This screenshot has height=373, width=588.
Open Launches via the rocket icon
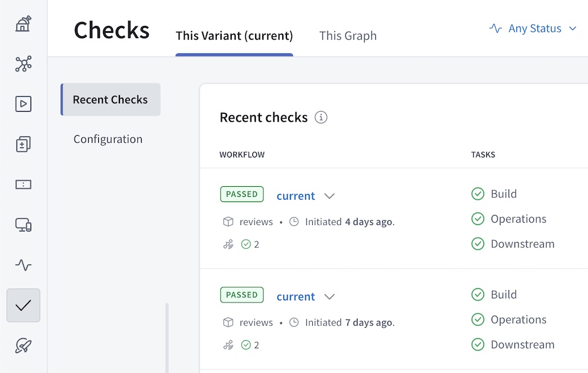click(x=23, y=345)
